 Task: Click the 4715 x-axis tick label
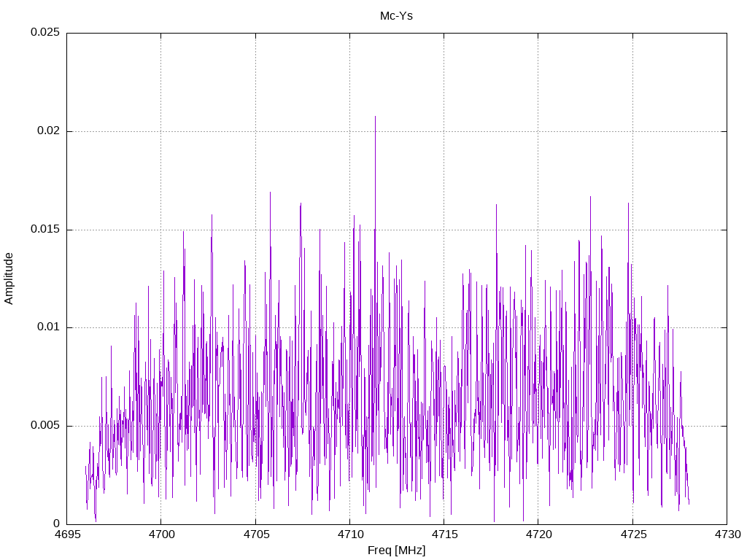pyautogui.click(x=444, y=534)
